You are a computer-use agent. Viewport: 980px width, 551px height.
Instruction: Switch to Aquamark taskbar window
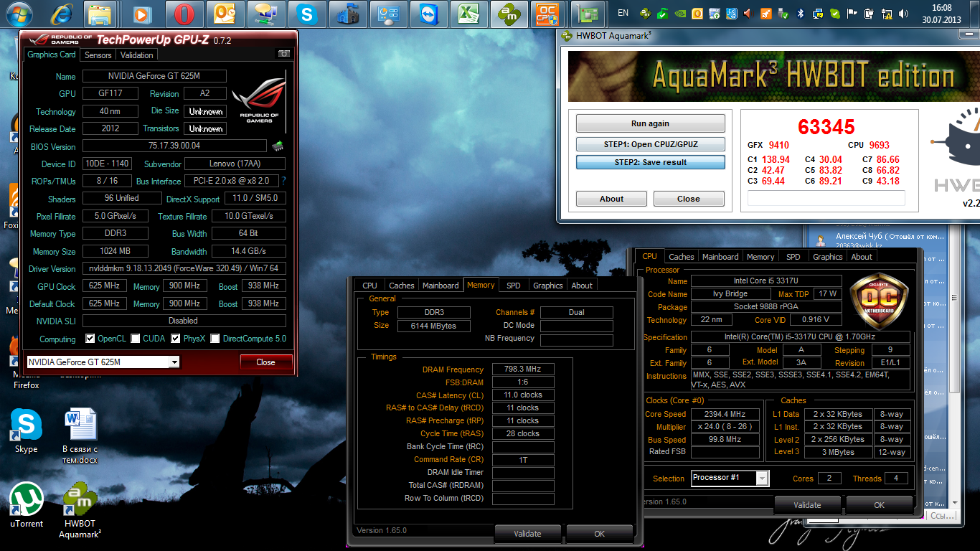tap(511, 14)
